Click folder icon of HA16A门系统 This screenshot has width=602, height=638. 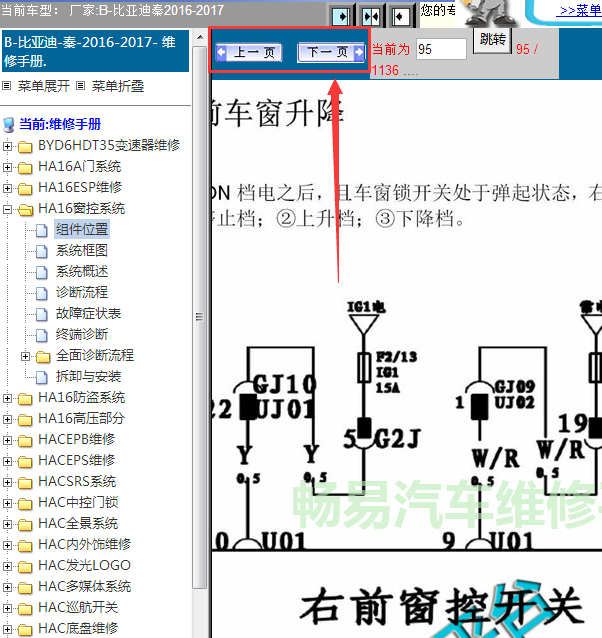25,168
